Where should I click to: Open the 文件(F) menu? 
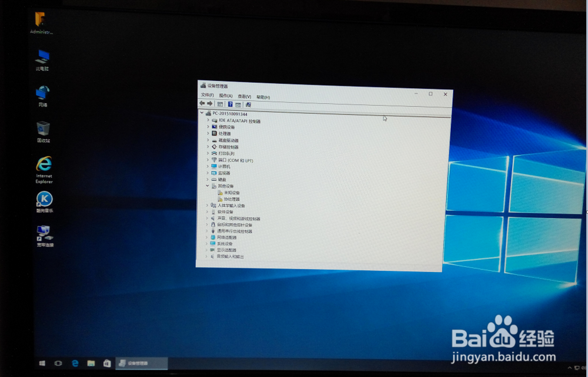(x=208, y=96)
